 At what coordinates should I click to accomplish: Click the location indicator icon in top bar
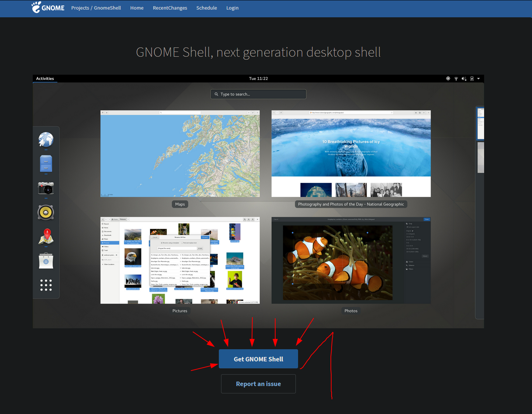point(448,78)
